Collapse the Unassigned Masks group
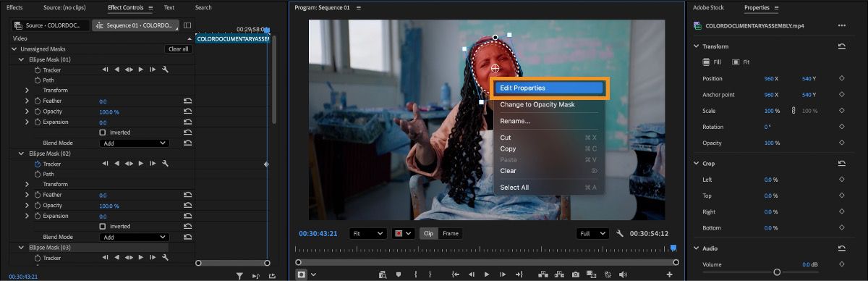The image size is (868, 281). tap(14, 49)
